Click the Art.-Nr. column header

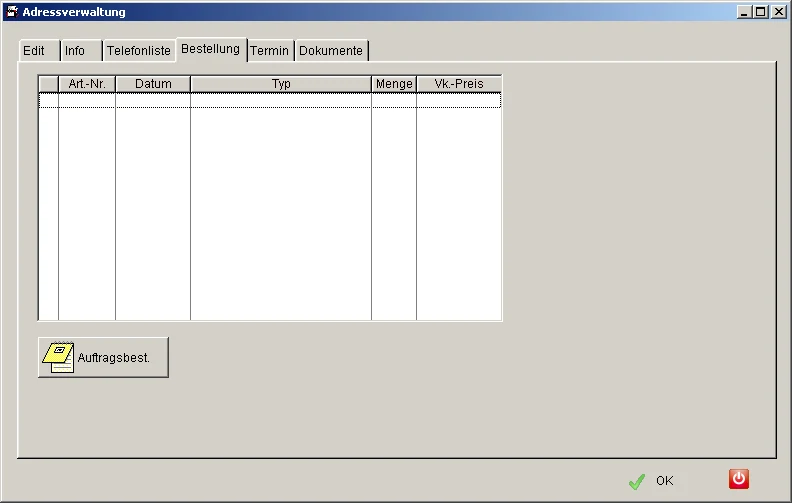point(87,84)
